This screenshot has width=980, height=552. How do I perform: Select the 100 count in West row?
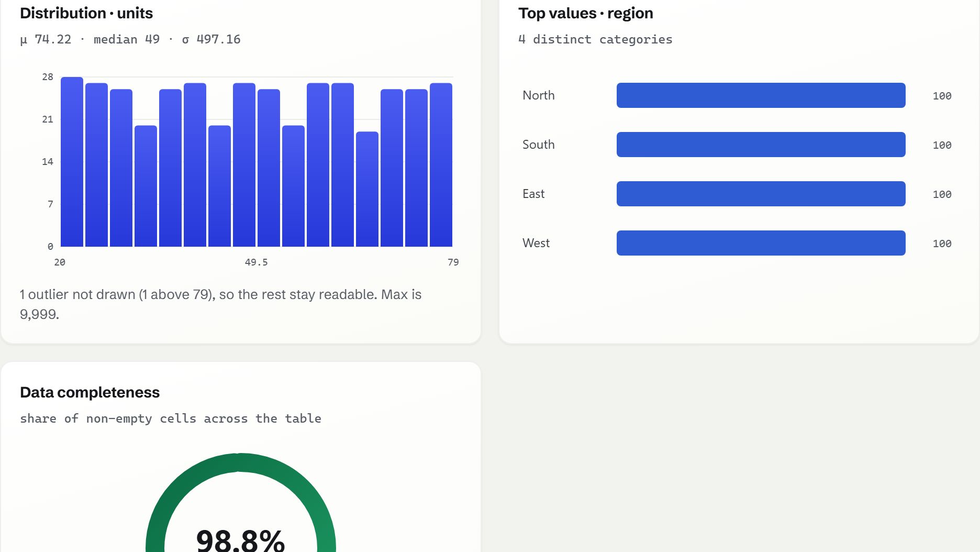(x=942, y=244)
